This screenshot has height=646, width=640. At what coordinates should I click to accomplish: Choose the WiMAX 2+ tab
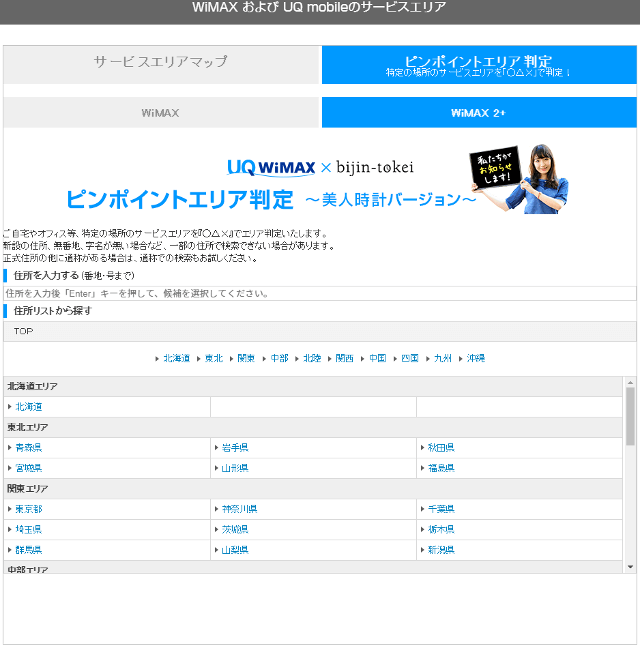coord(479,112)
